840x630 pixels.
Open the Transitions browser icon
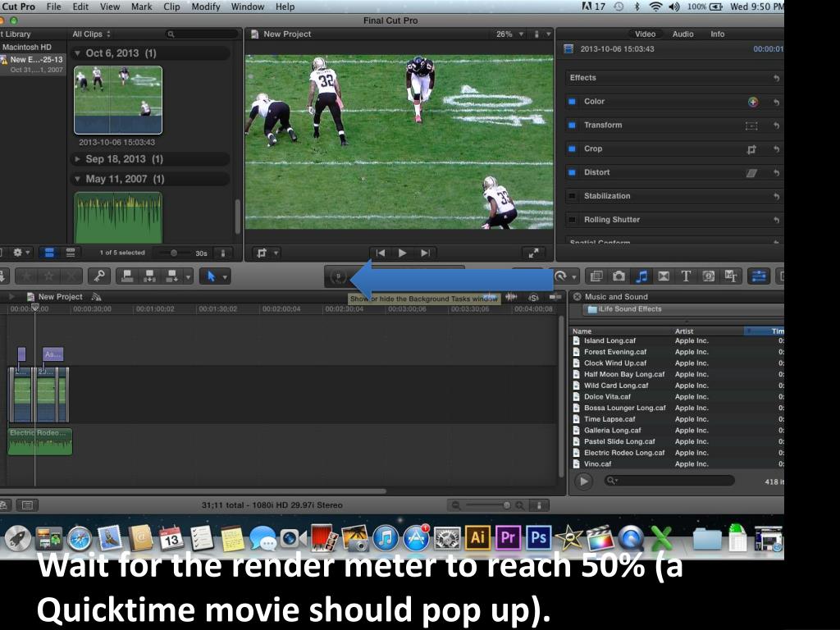point(663,276)
